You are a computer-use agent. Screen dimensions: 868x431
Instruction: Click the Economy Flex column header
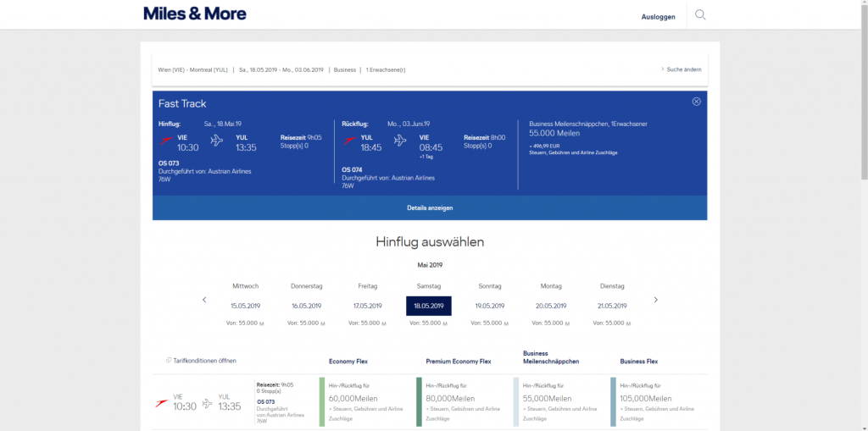click(348, 362)
